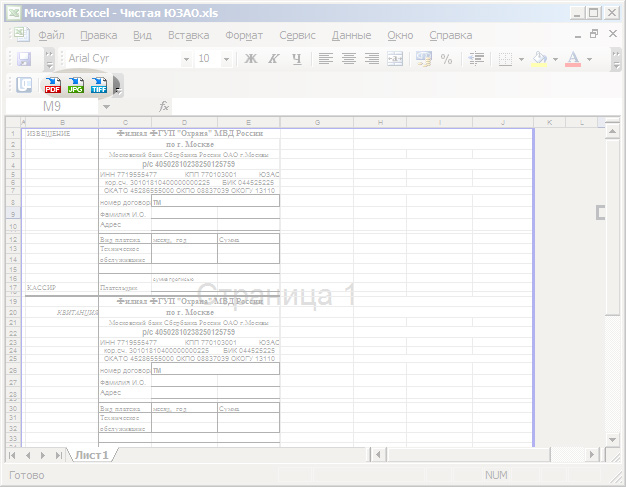Apply percent style format
The image size is (626, 487).
pyautogui.click(x=446, y=59)
